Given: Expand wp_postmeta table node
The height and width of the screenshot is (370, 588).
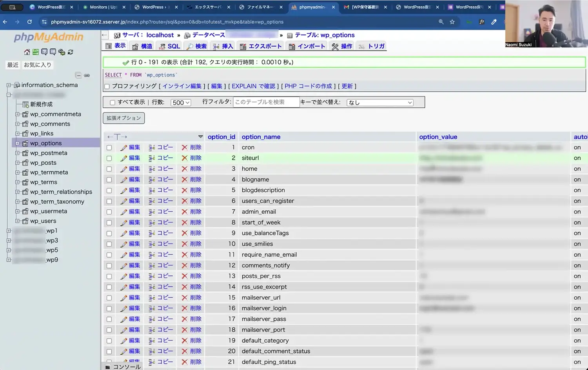Looking at the screenshot, I should [x=17, y=153].
